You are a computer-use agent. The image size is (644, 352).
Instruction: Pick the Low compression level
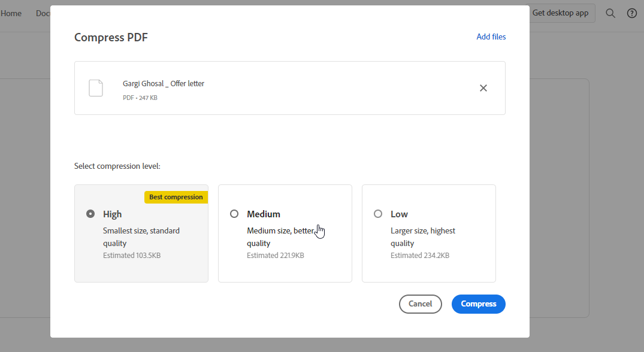(x=378, y=214)
